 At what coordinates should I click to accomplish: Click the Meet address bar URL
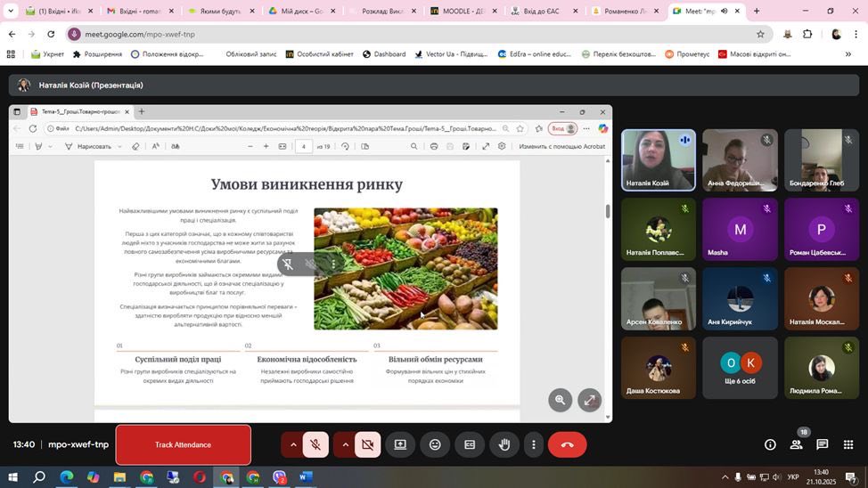click(x=140, y=35)
